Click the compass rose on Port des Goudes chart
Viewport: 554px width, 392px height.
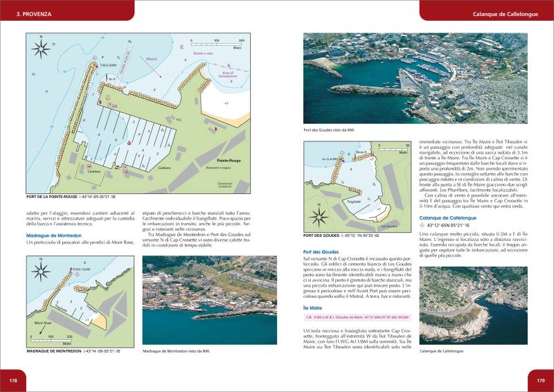click(320, 217)
